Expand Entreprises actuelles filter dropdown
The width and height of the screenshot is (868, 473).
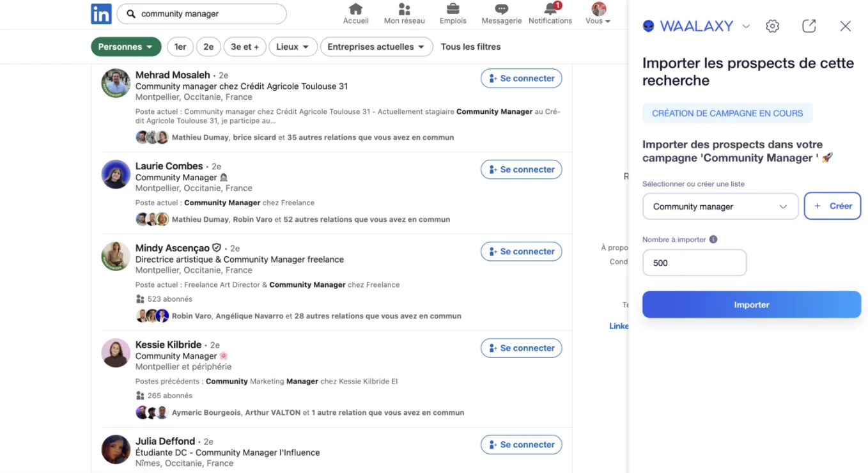376,47
